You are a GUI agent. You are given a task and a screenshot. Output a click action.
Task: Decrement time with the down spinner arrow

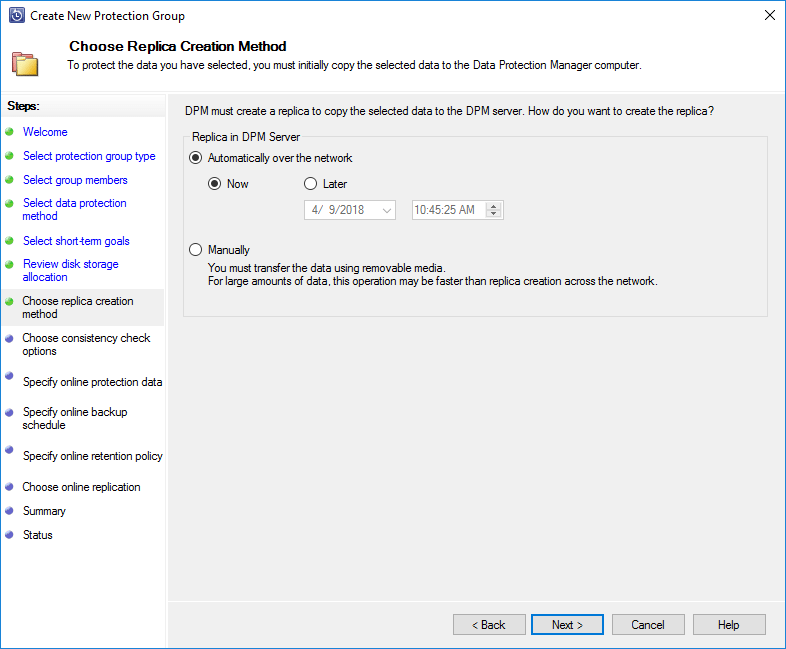tap(494, 214)
